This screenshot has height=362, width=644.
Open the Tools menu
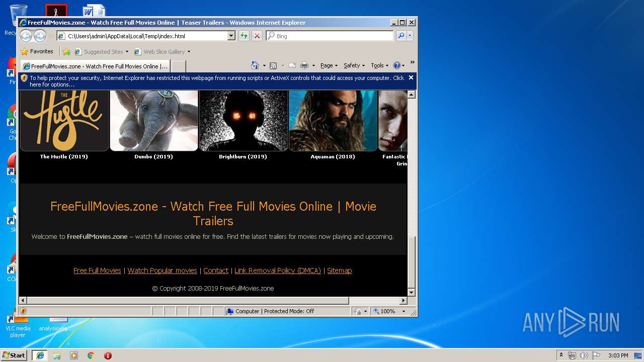tap(380, 65)
